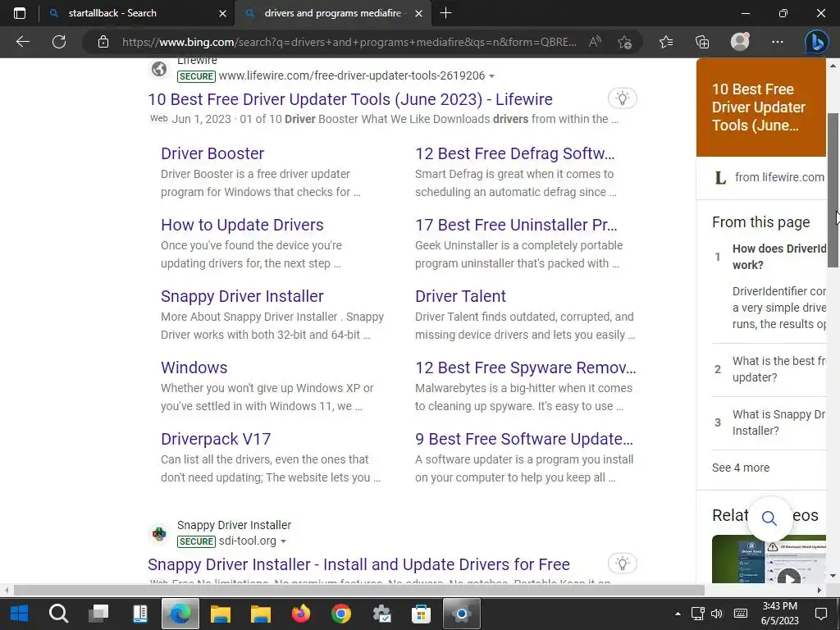Open the Favorites list icon
The image size is (840, 630).
tap(666, 42)
